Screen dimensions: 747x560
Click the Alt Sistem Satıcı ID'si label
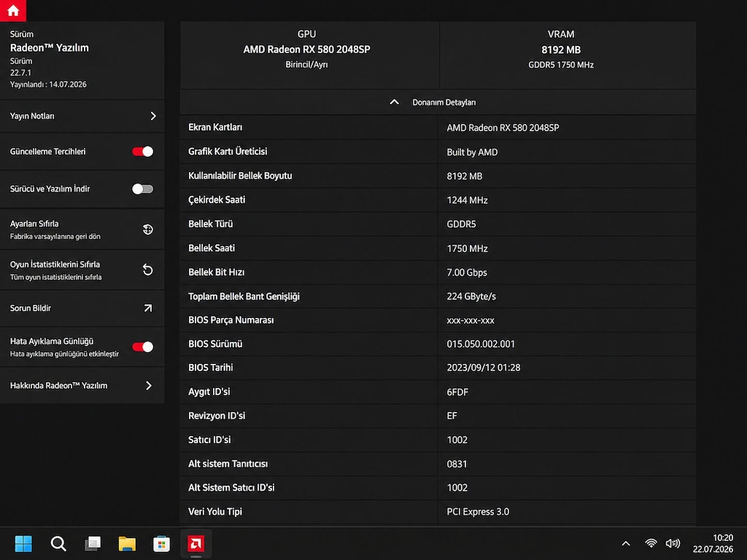coord(231,488)
